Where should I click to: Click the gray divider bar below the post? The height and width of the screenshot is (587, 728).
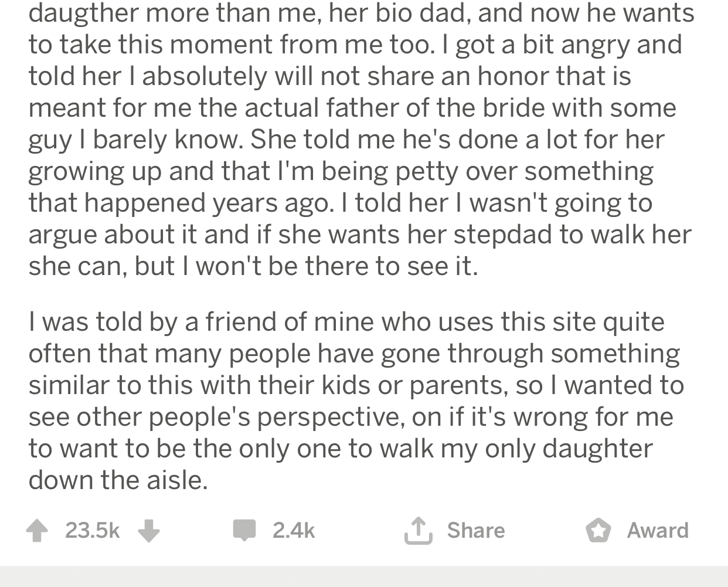click(x=364, y=576)
